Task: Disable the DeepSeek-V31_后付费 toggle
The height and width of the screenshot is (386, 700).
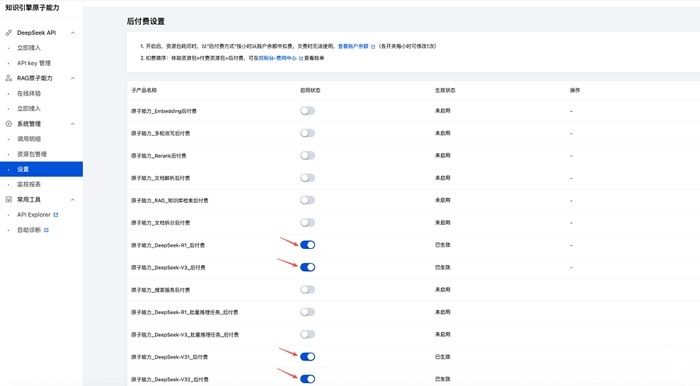Action: [308, 357]
